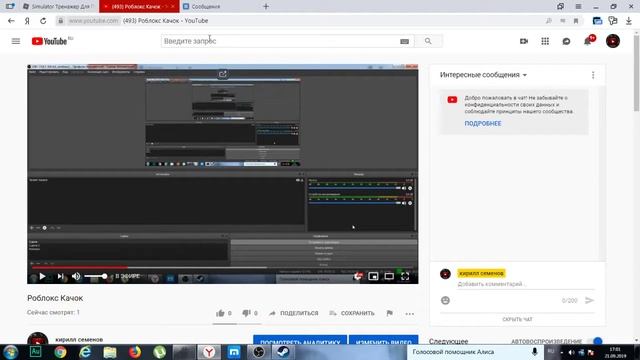Enter full screen video mode
Screen dimensions: 640x360
(x=405, y=277)
